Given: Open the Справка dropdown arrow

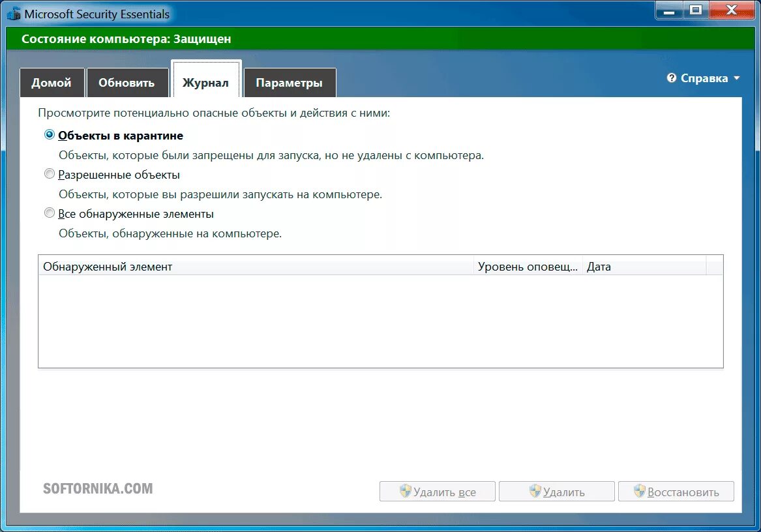Looking at the screenshot, I should coord(736,78).
